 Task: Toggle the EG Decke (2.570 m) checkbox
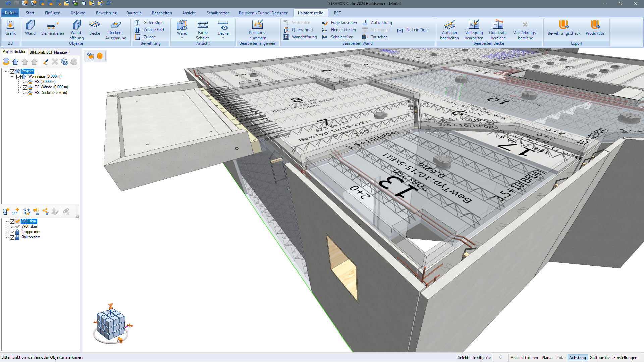[x=25, y=93]
